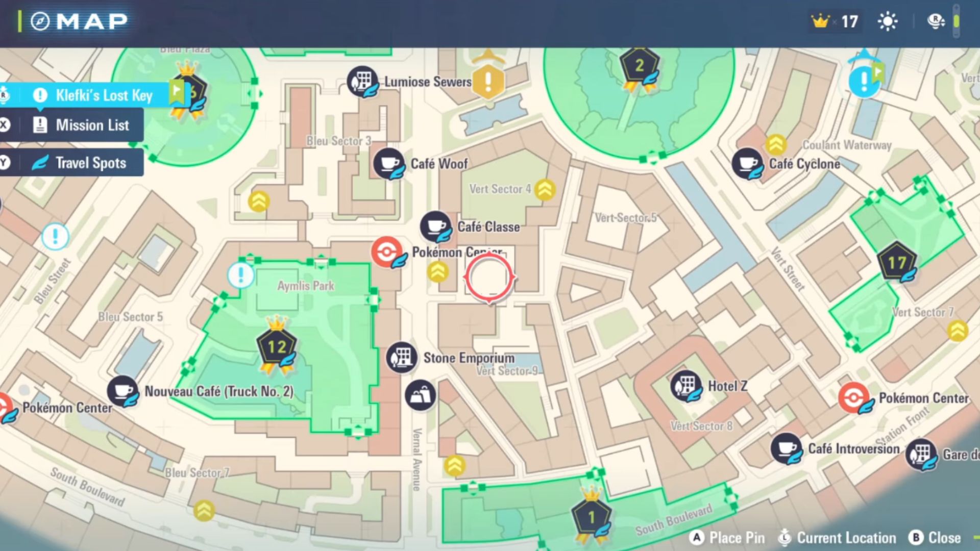Viewport: 980px width, 551px height.
Task: Select the Café Classe coffee cup icon
Action: coord(434,226)
